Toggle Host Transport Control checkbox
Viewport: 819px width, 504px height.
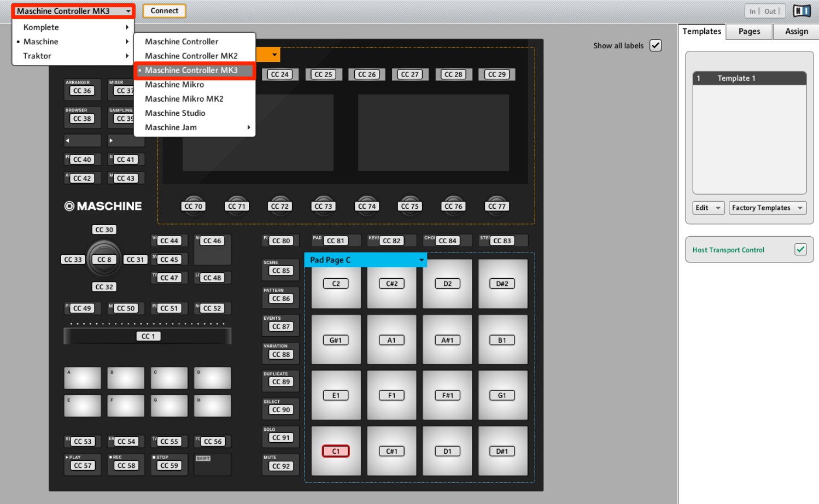tap(800, 249)
